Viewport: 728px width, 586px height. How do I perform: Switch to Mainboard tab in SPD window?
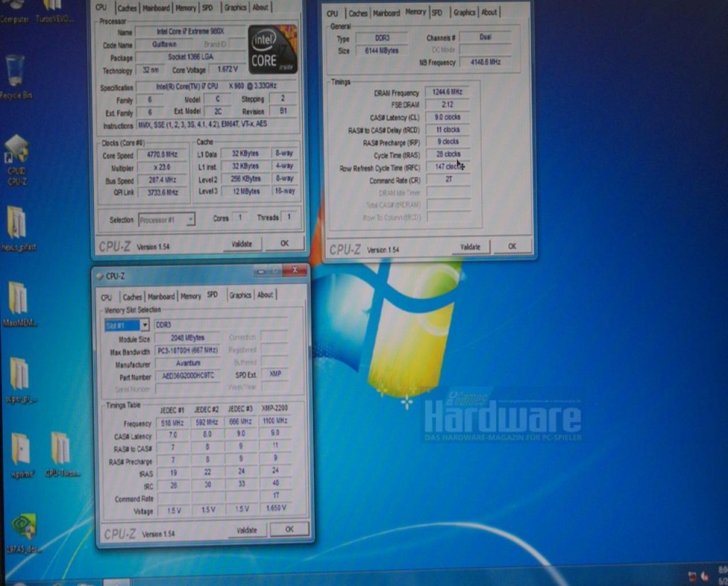click(x=161, y=296)
